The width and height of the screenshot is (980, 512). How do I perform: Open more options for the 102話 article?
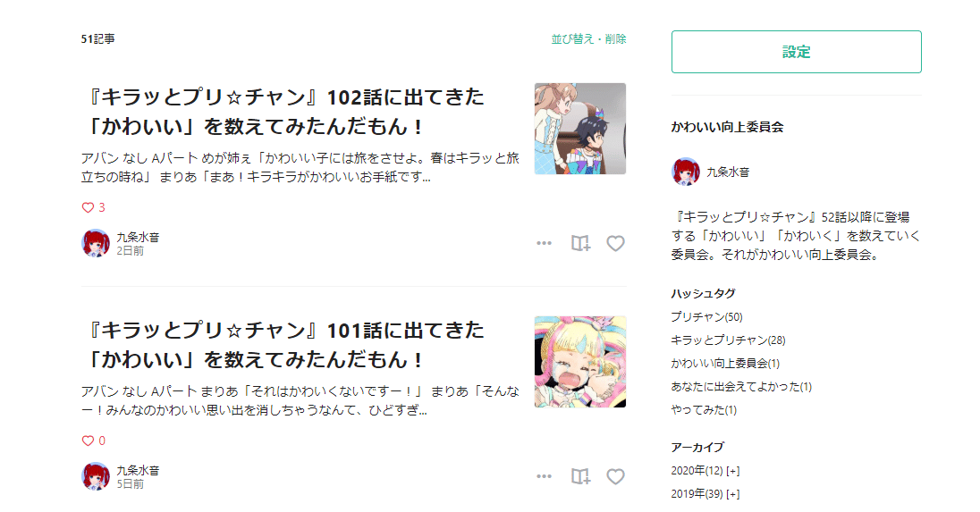tap(544, 243)
